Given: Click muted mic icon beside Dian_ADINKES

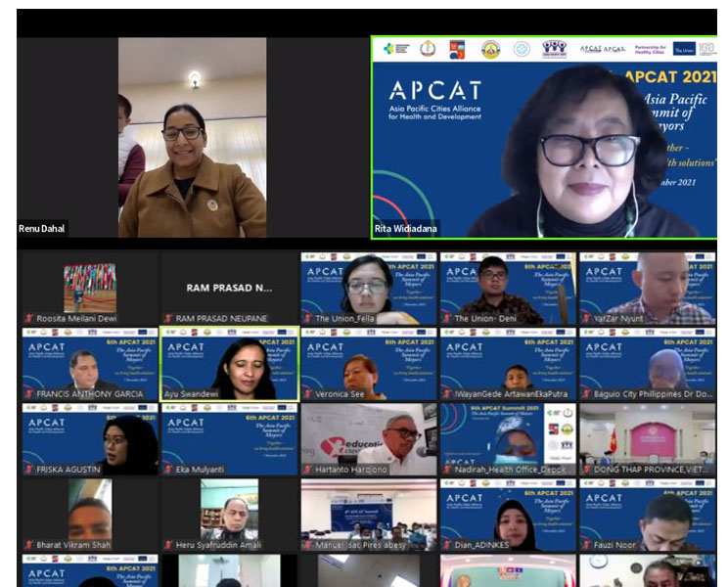Looking at the screenshot, I should tap(446, 545).
